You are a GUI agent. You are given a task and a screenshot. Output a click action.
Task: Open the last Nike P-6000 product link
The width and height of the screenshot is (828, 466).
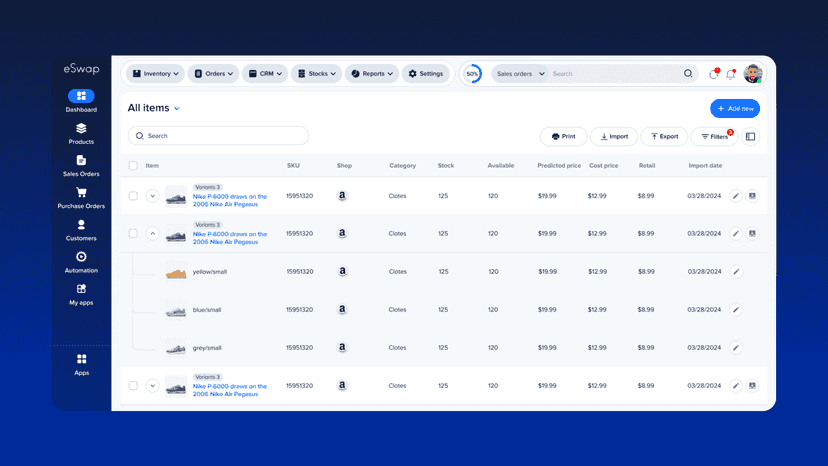[230, 390]
